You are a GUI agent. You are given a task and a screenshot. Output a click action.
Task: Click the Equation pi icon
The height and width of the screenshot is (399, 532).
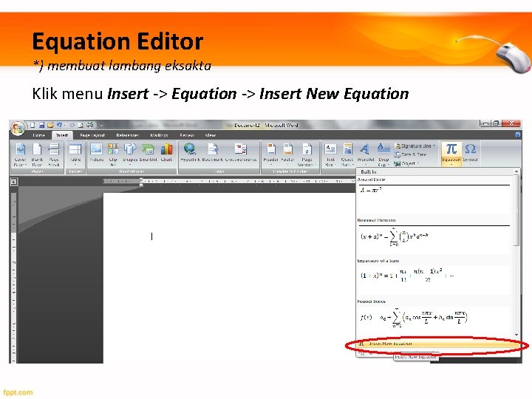[x=451, y=149]
